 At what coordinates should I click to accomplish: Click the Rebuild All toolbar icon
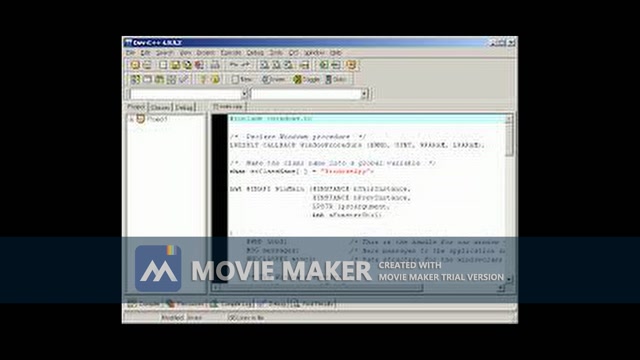(x=171, y=80)
